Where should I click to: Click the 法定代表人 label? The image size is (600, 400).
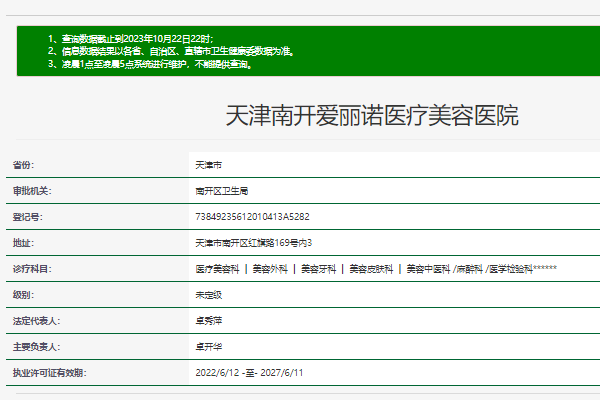[36, 321]
